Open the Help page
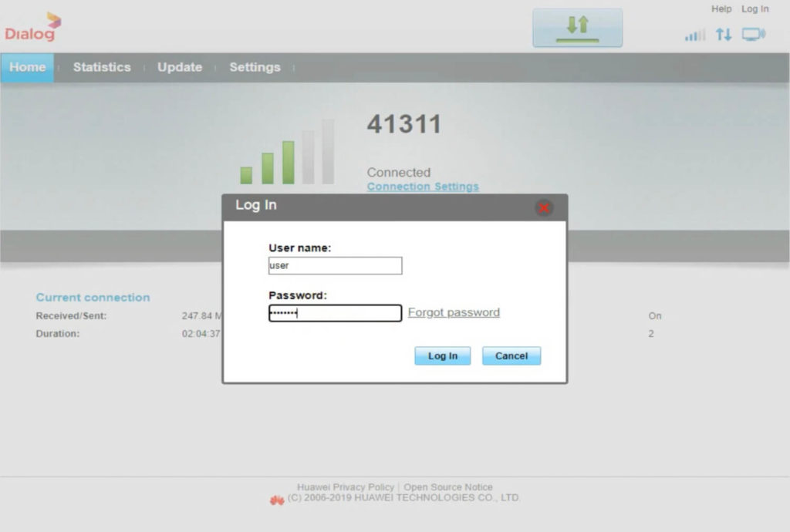 click(x=721, y=8)
